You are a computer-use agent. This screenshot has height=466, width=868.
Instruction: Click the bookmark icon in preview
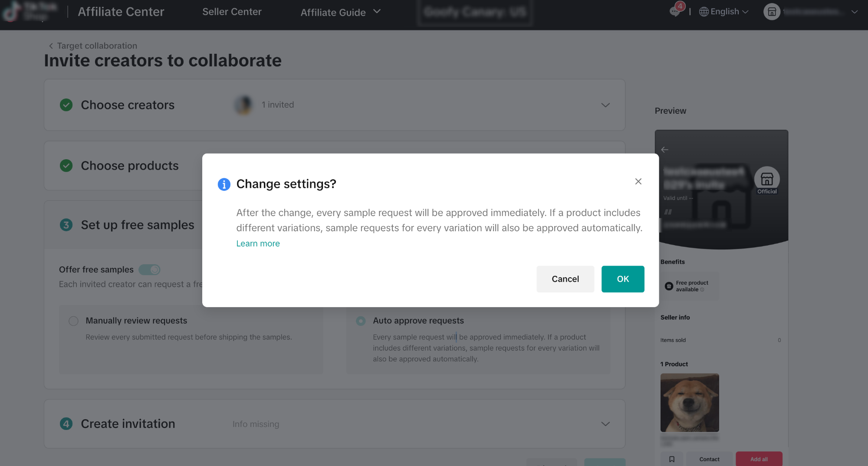click(x=671, y=459)
